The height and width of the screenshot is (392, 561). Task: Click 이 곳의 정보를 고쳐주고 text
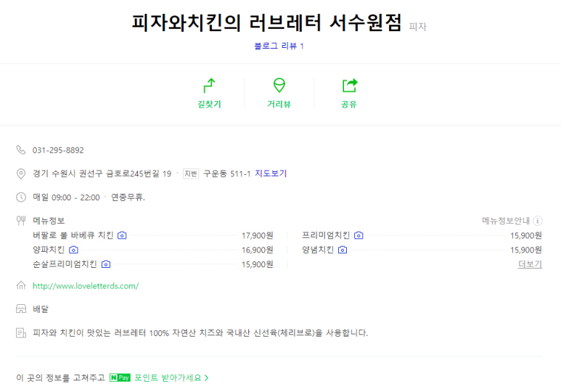pyautogui.click(x=60, y=377)
